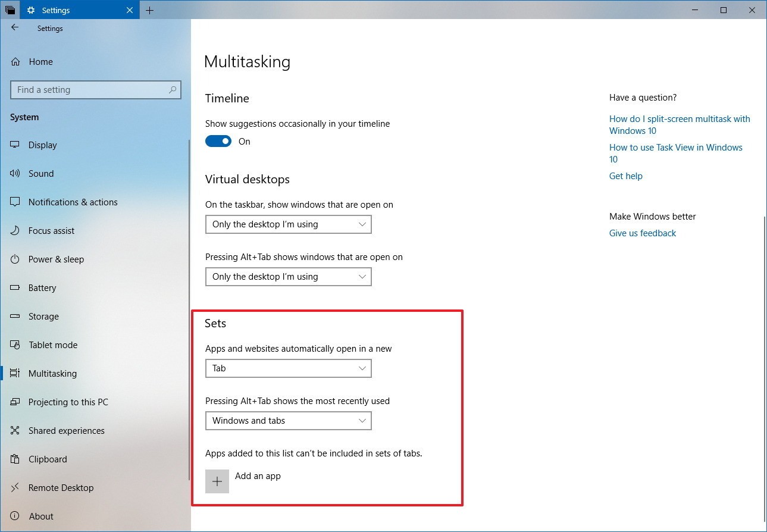Open the Tab behavior dropdown under Sets
The height and width of the screenshot is (532, 767).
tap(288, 368)
